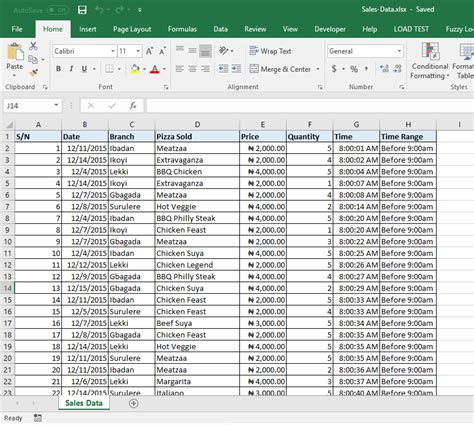Switch to the Page Layout tab
The height and width of the screenshot is (425, 474).
[x=132, y=29]
